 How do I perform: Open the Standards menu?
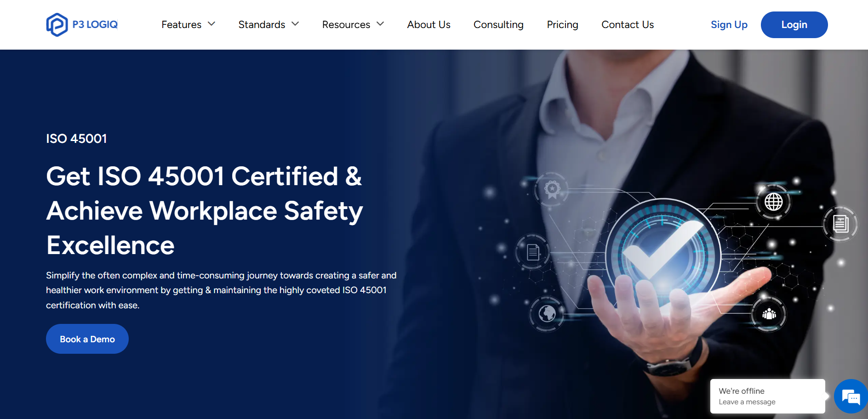pyautogui.click(x=262, y=24)
